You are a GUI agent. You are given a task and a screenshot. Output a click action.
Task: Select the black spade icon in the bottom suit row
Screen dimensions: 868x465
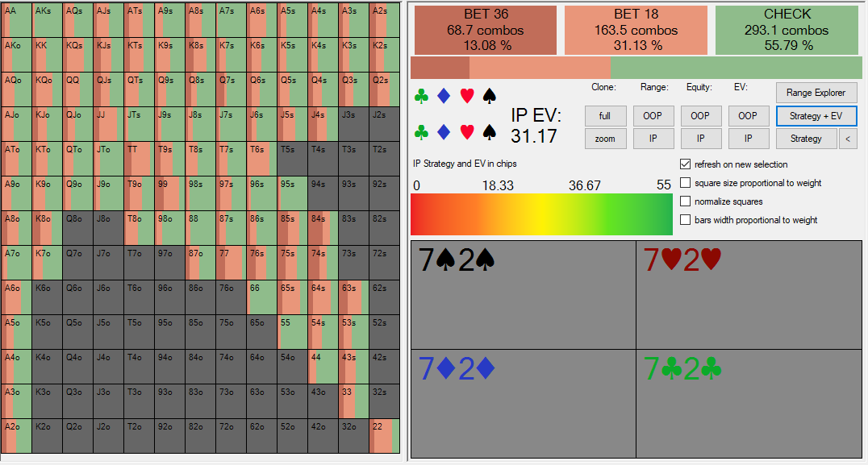(489, 131)
